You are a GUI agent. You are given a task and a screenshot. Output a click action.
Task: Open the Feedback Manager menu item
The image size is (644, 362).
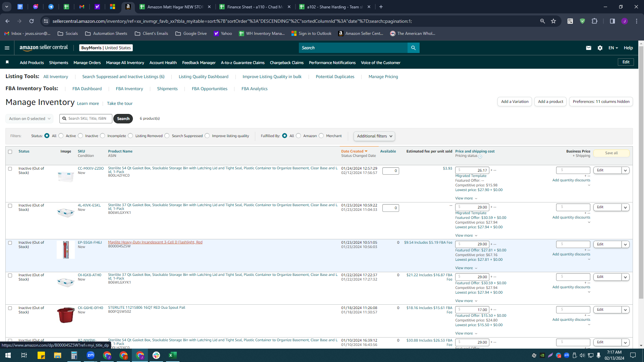pos(199,63)
